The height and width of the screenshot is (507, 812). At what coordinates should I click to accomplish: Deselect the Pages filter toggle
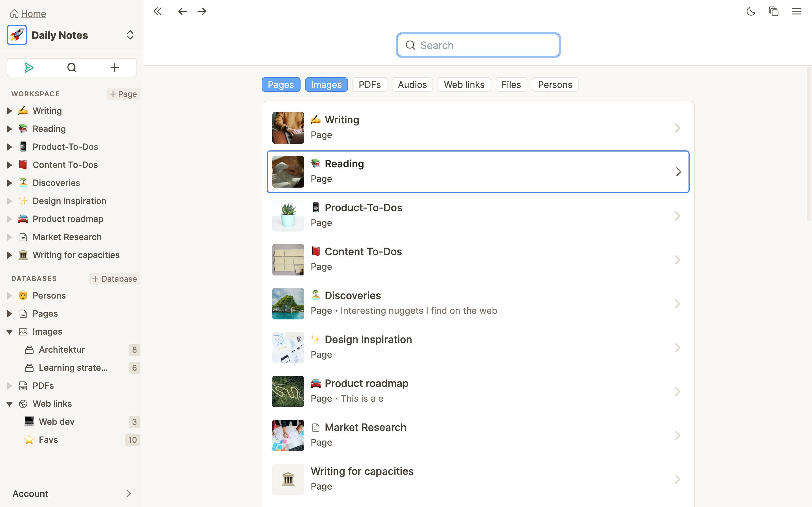[281, 84]
